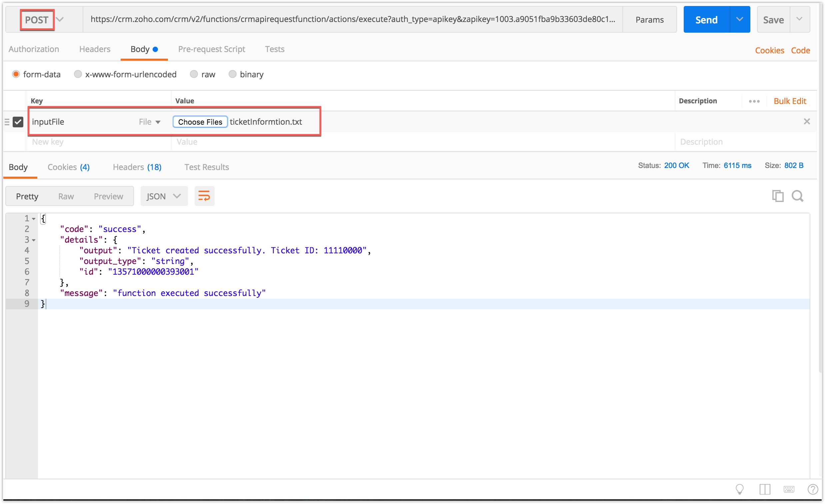Uncheck the inputFile row checkbox
Image resolution: width=825 pixels, height=504 pixels.
pyautogui.click(x=18, y=122)
